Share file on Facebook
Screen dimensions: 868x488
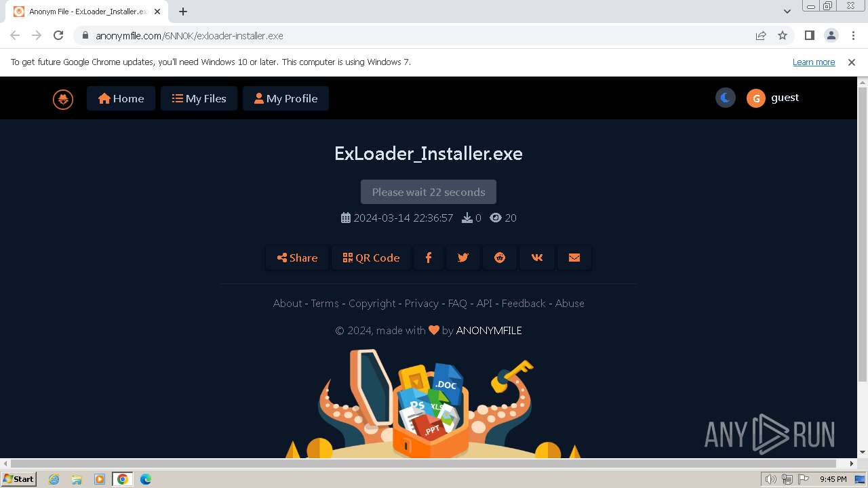point(429,258)
